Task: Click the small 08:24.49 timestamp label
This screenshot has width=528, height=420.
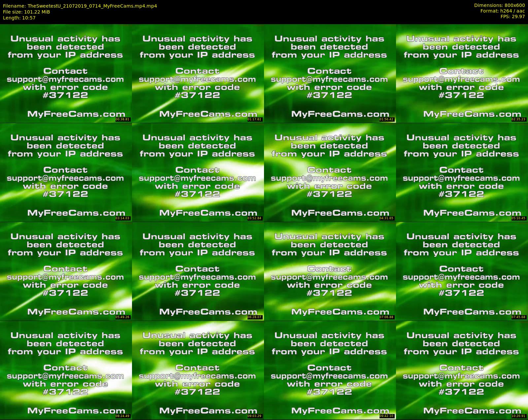Action: click(123, 416)
